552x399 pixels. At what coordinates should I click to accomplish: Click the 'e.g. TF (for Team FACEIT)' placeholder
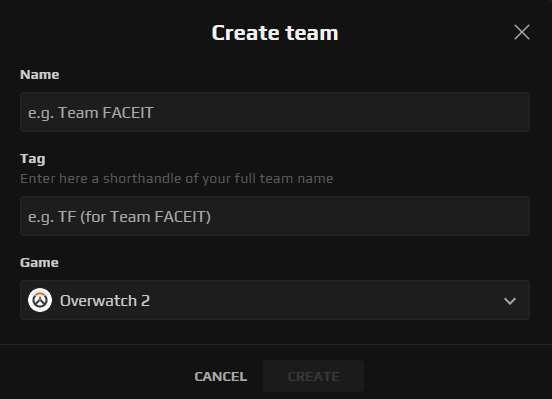119,217
